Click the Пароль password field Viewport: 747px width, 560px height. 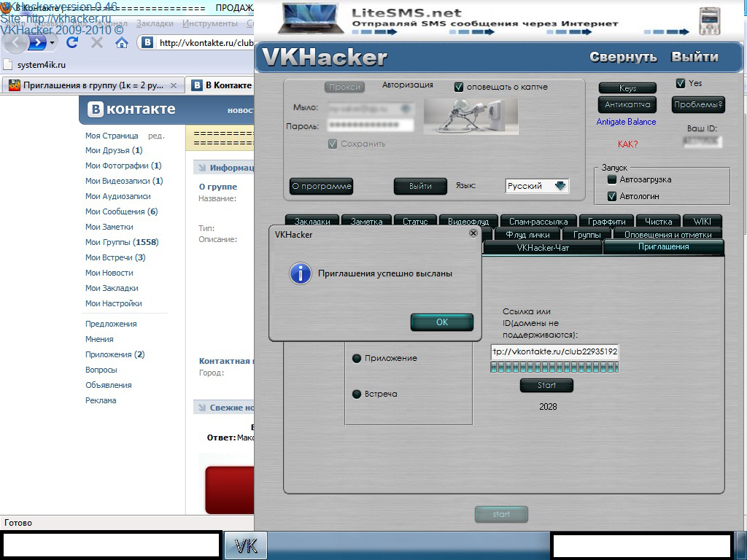(371, 125)
